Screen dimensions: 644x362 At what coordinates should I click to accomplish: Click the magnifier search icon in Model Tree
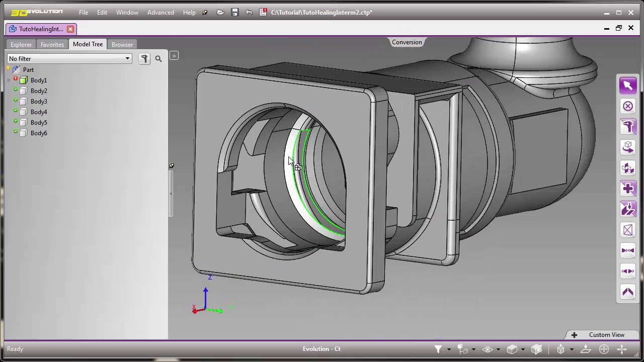point(158,59)
